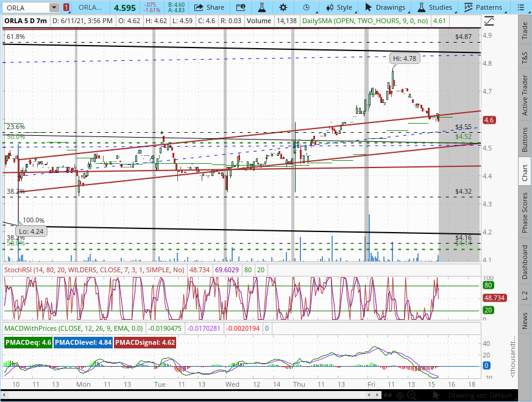532x402 pixels.
Task: Click the flask icon in toolbar
Action: click(262, 7)
